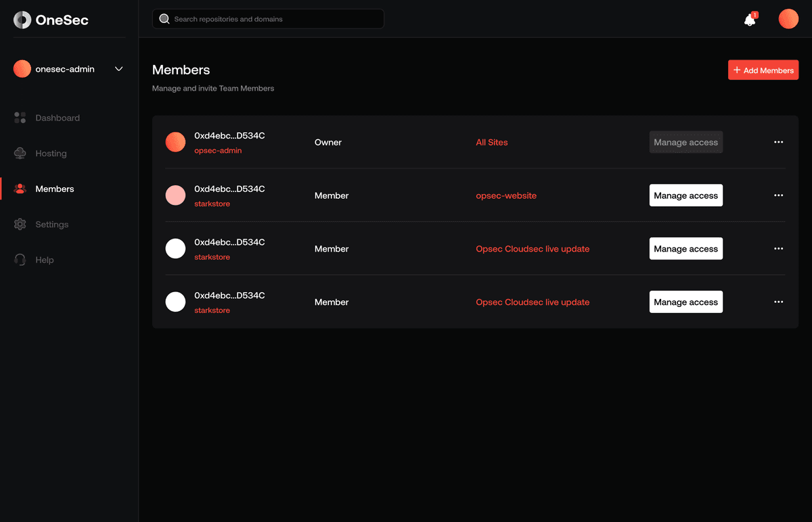The width and height of the screenshot is (812, 522).
Task: Open more options for opsec-website member row
Action: point(778,195)
